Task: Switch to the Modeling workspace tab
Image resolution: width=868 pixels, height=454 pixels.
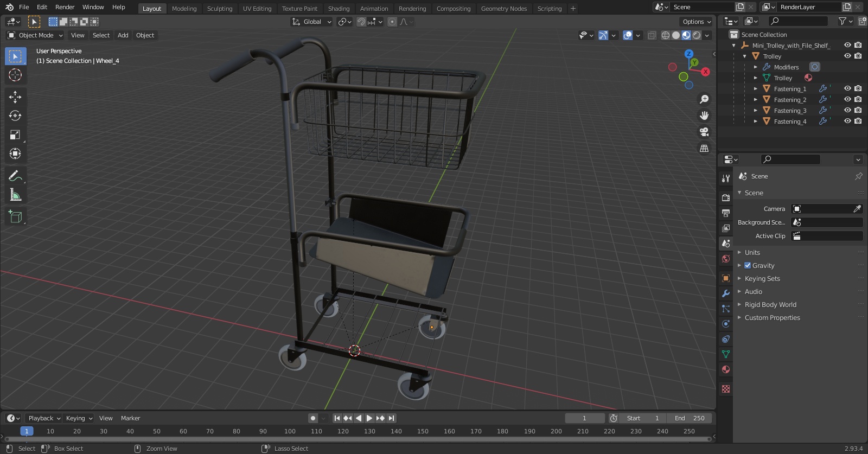Action: 184,9
